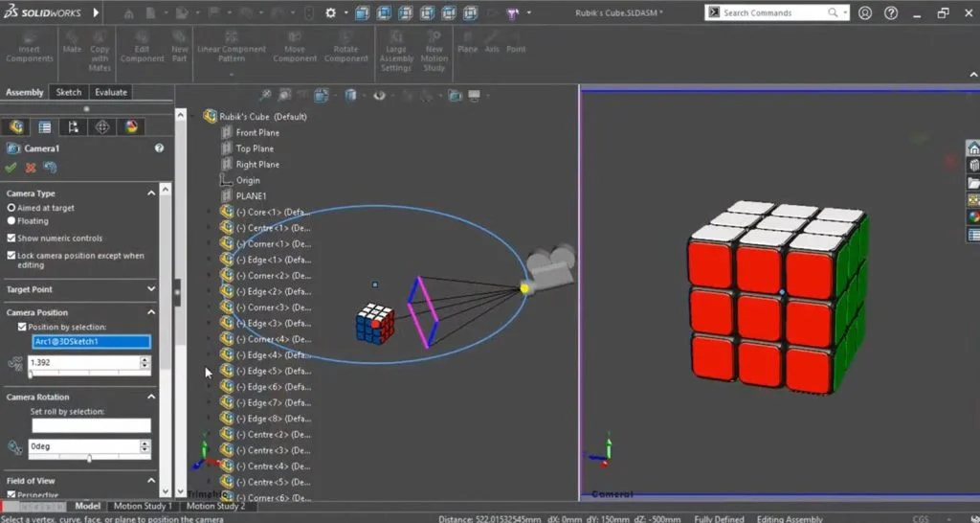Collapse the Camera Type section
The image size is (980, 523).
coord(151,193)
